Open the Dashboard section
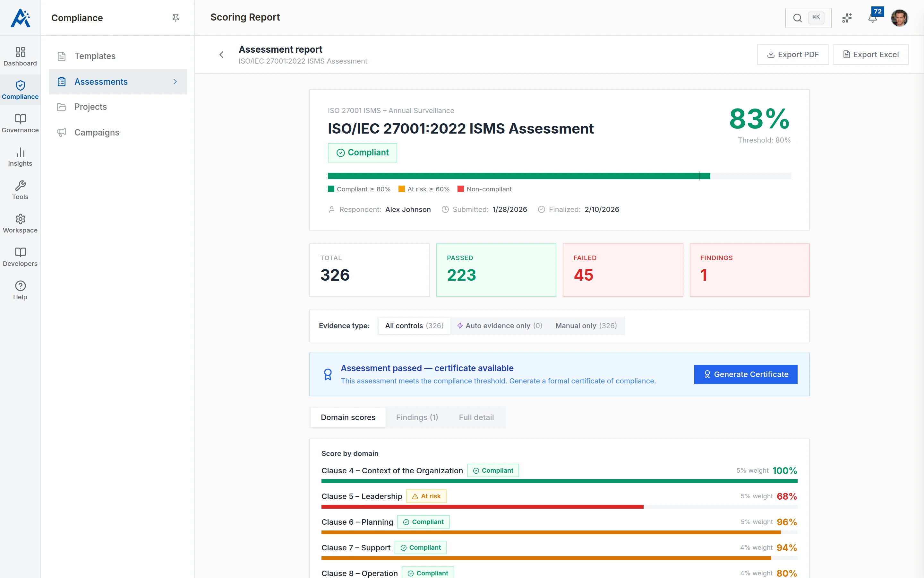Screen dimensions: 924x578 click(20, 57)
